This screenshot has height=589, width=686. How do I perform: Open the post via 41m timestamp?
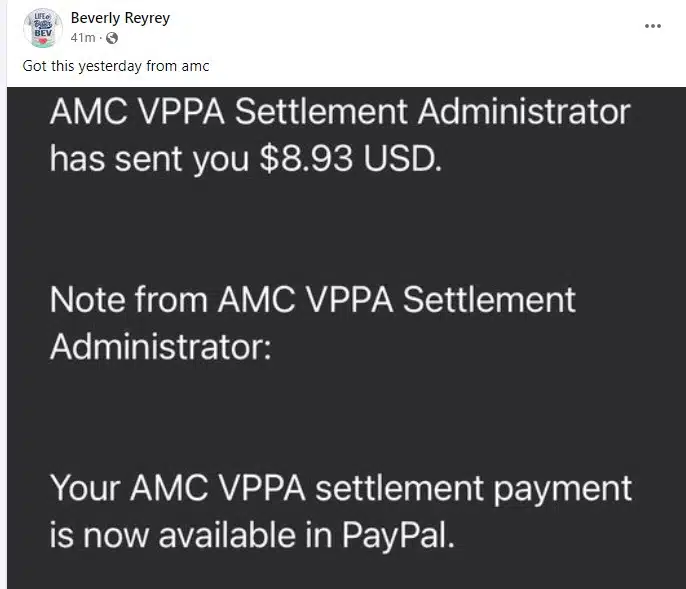point(82,38)
